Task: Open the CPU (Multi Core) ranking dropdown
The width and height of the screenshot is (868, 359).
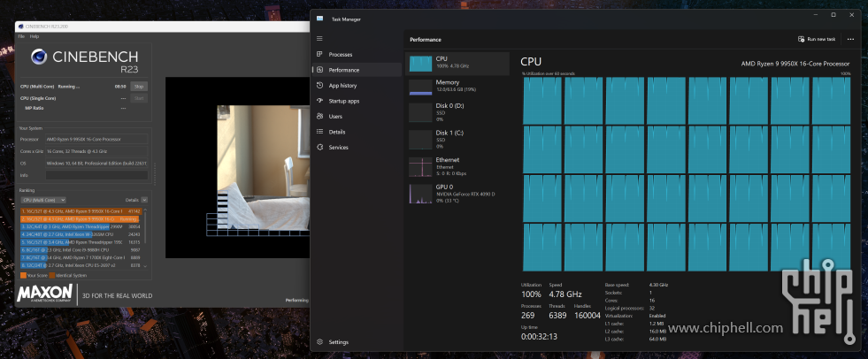Action: pyautogui.click(x=43, y=200)
